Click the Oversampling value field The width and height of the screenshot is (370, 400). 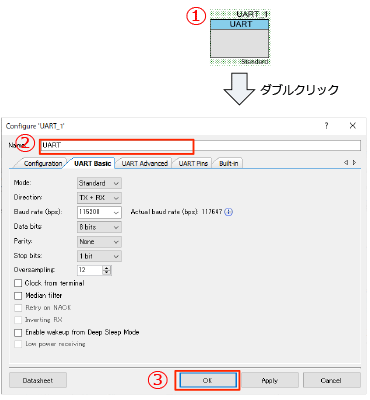coord(90,270)
